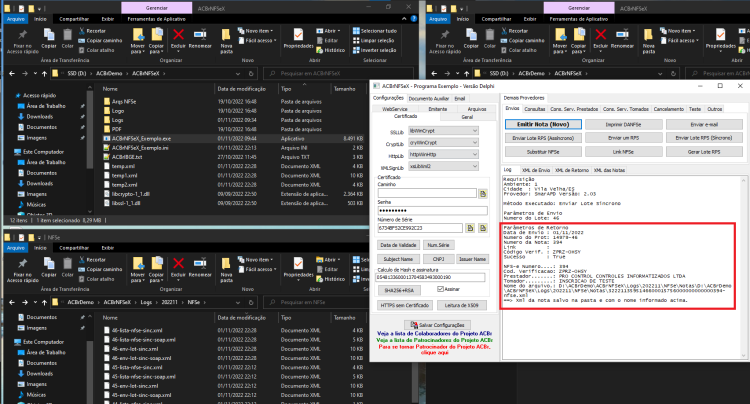Click the Emitir Nota (Novo) button
Viewport: 750px width, 404px height.
pyautogui.click(x=543, y=124)
